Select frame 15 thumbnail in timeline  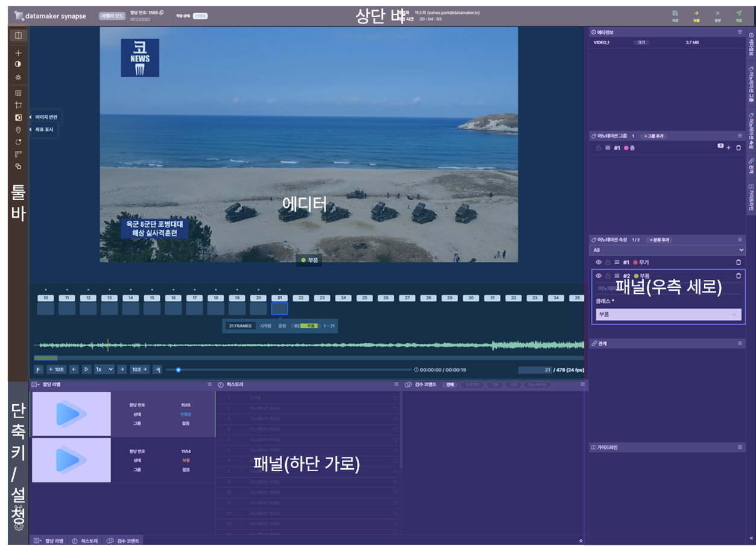point(151,308)
